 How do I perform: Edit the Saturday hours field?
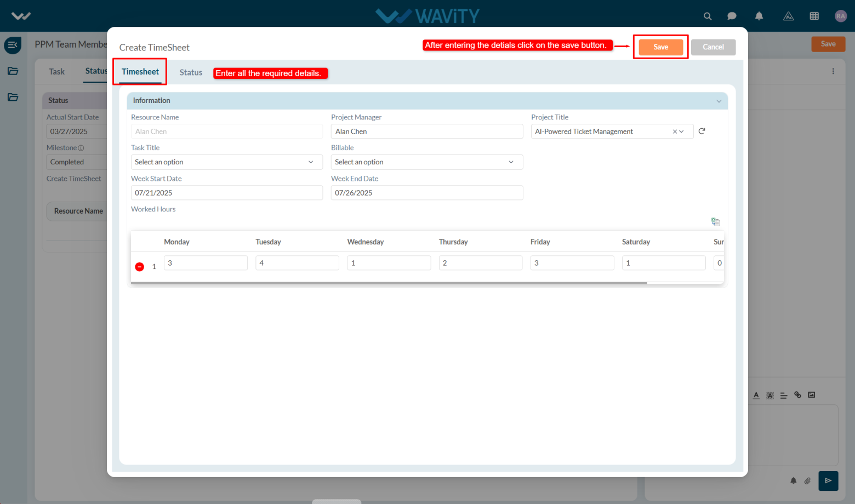pyautogui.click(x=664, y=263)
